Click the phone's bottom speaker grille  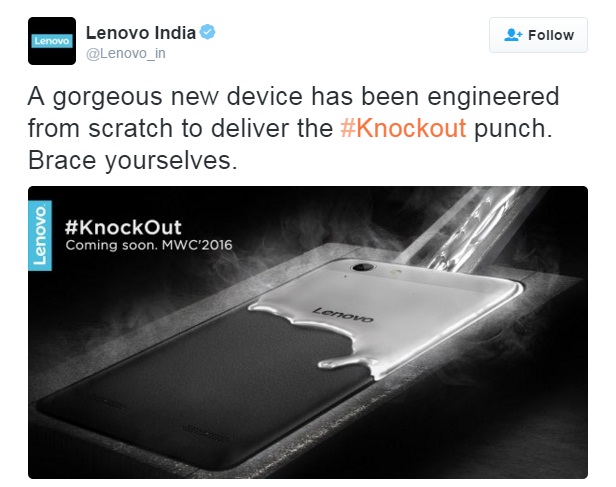coord(205,434)
